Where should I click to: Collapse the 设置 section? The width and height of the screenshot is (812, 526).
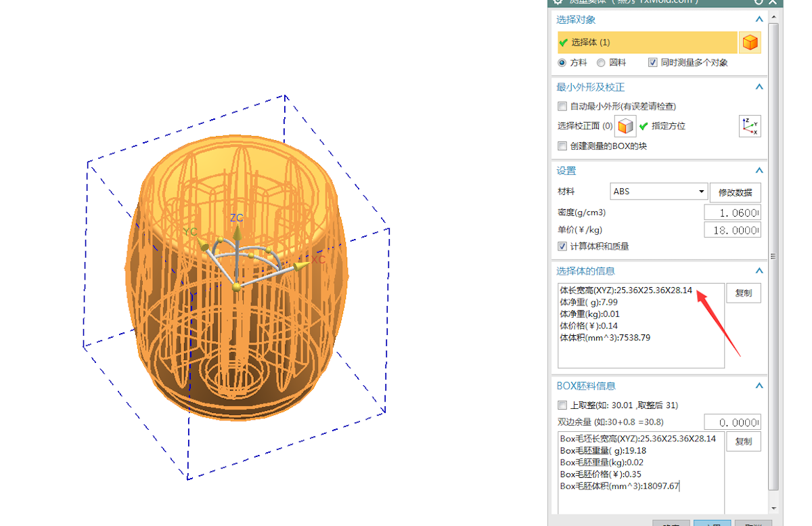click(x=759, y=171)
